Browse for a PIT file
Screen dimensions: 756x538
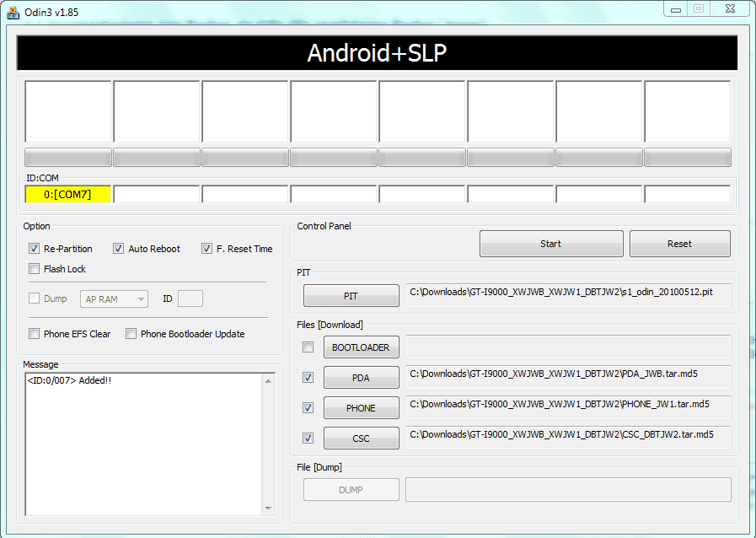click(x=351, y=296)
